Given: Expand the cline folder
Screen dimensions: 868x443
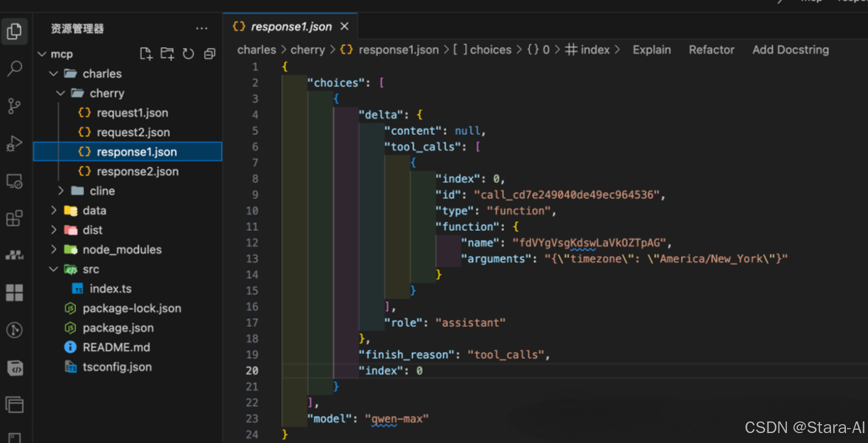Looking at the screenshot, I should (61, 191).
